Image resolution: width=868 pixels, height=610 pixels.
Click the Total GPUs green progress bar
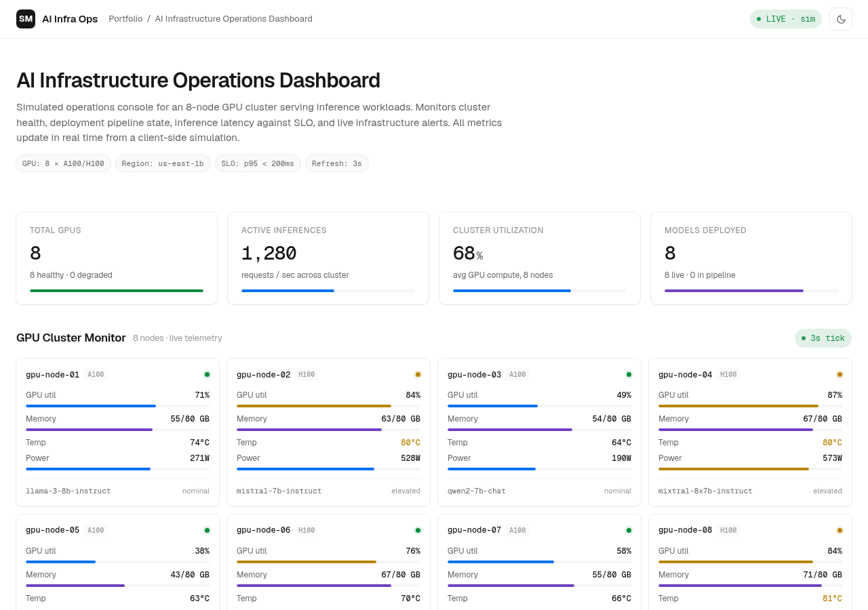[x=117, y=291]
